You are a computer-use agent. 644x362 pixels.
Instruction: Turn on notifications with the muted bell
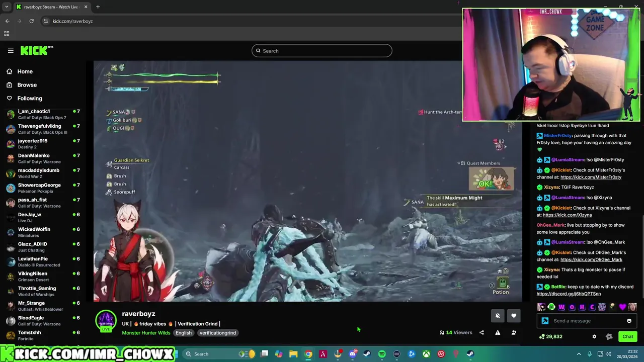pyautogui.click(x=498, y=316)
